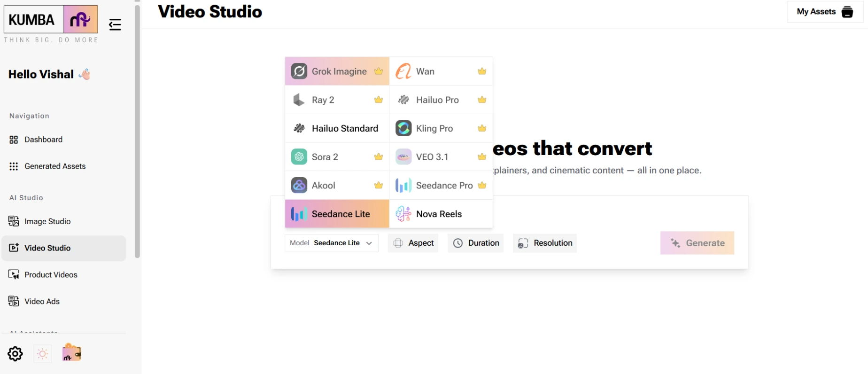Click the Generate button
Viewport: 868px width, 374px height.
697,243
